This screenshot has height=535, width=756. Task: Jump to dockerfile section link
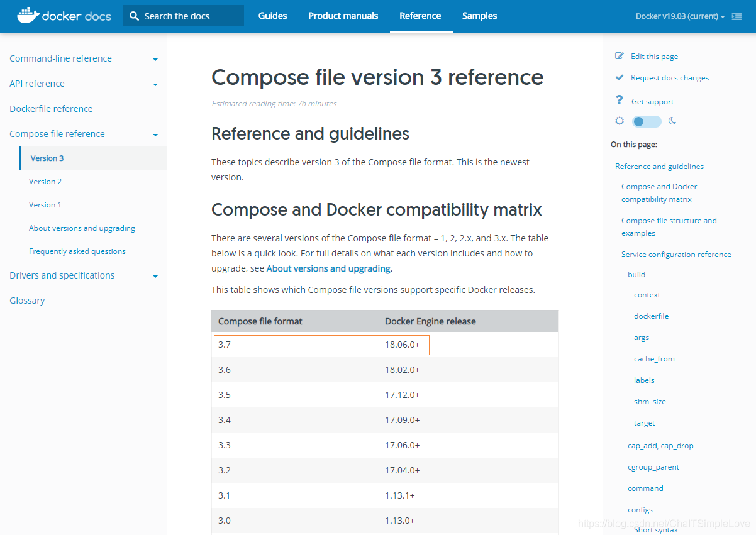(x=651, y=316)
